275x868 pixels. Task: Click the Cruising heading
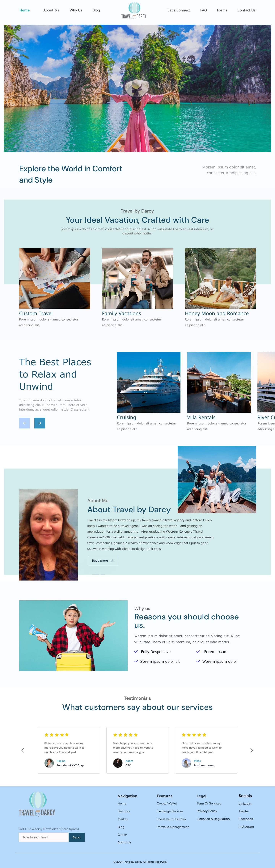pyautogui.click(x=127, y=417)
